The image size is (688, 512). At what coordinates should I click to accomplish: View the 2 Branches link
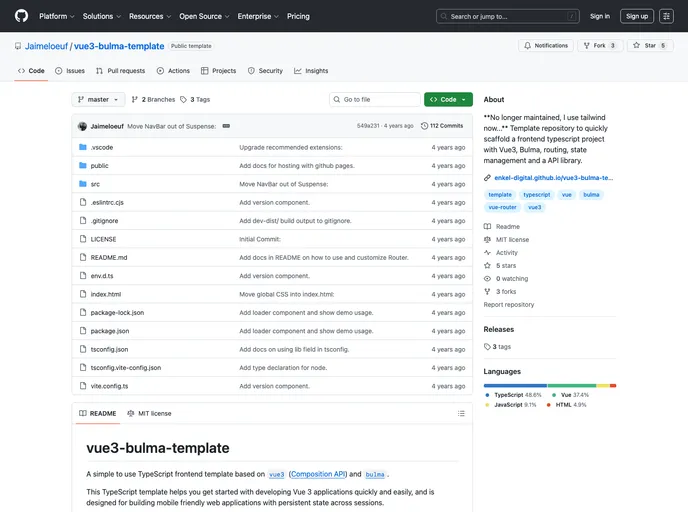153,100
